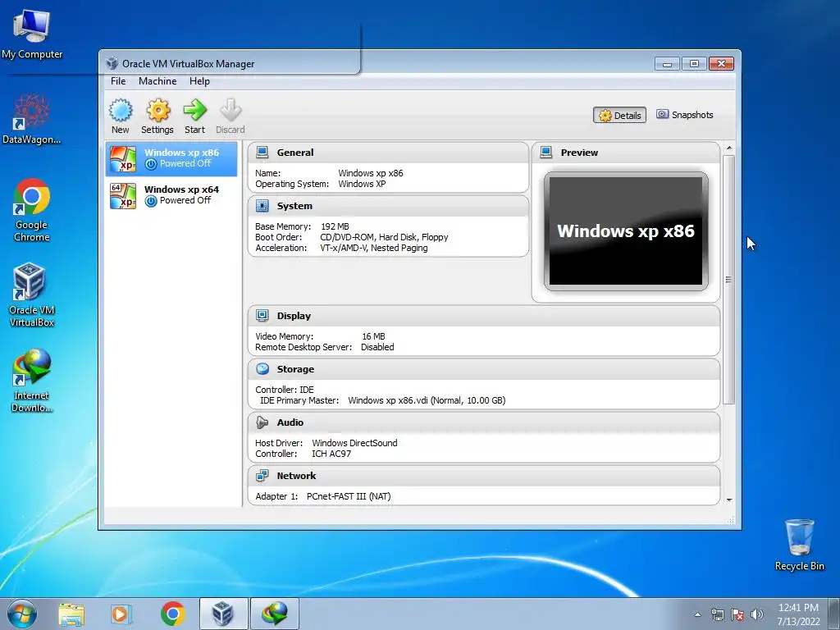840x630 pixels.
Task: Click the Network section icon
Action: pyautogui.click(x=262, y=475)
